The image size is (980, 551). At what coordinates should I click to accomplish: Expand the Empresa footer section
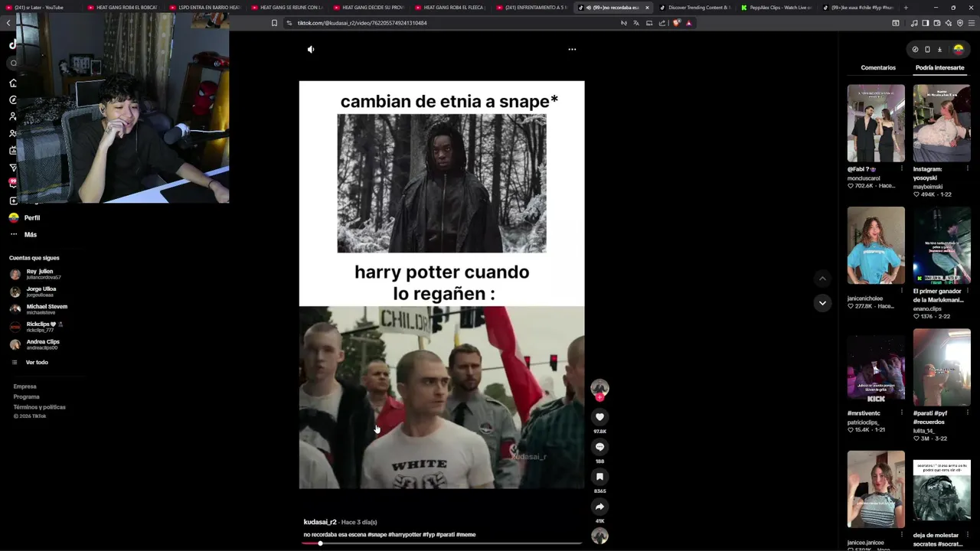click(24, 386)
